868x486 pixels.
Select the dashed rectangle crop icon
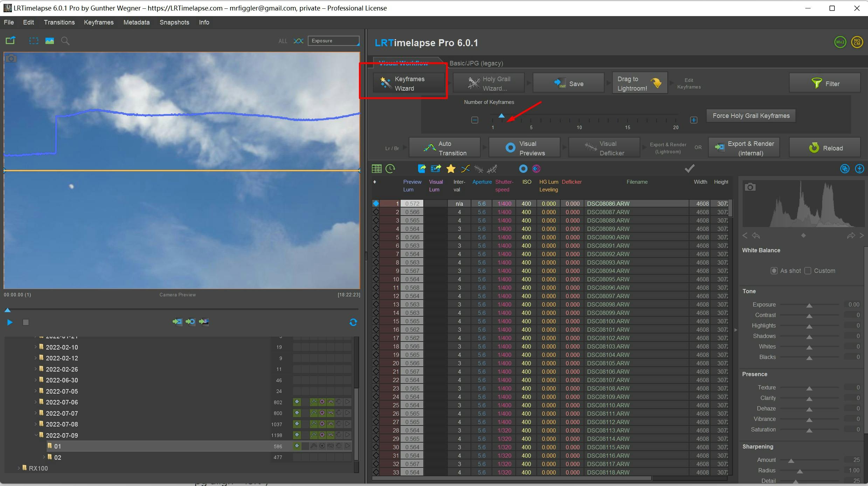tap(34, 41)
